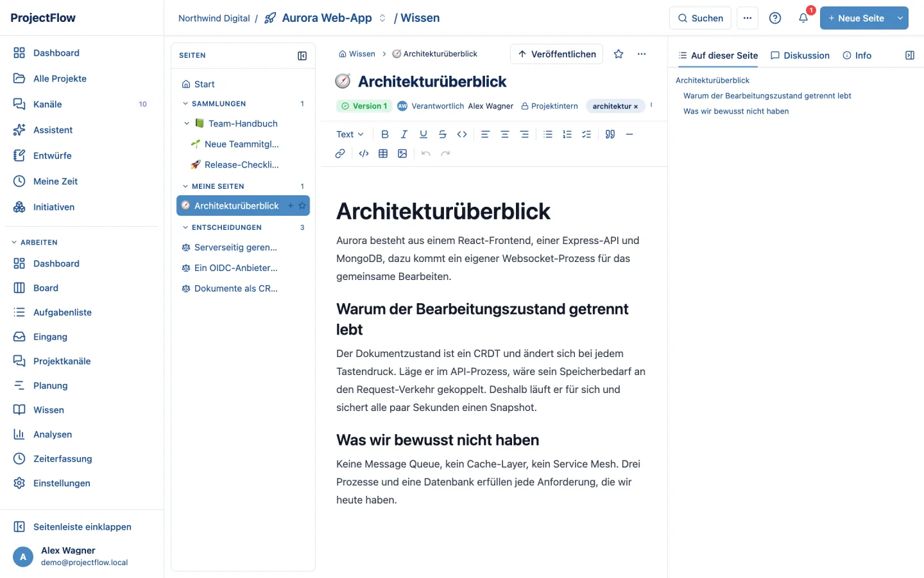The width and height of the screenshot is (924, 578).
Task: Collapse the Team-Handbuch tree node
Action: pos(187,123)
